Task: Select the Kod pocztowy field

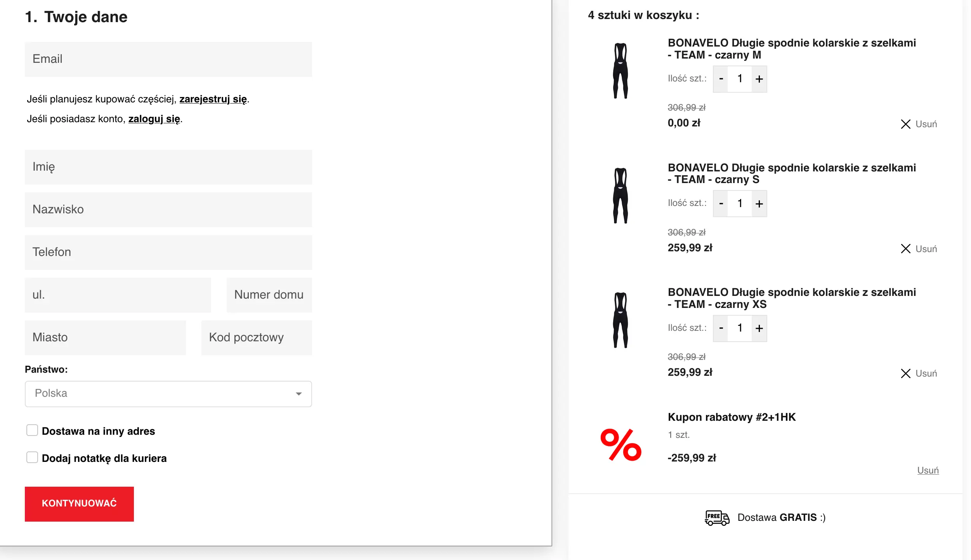Action: click(x=256, y=338)
